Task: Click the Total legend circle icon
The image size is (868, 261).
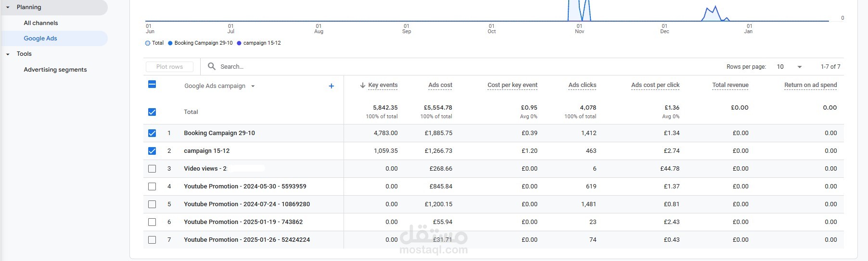Action: 148,43
